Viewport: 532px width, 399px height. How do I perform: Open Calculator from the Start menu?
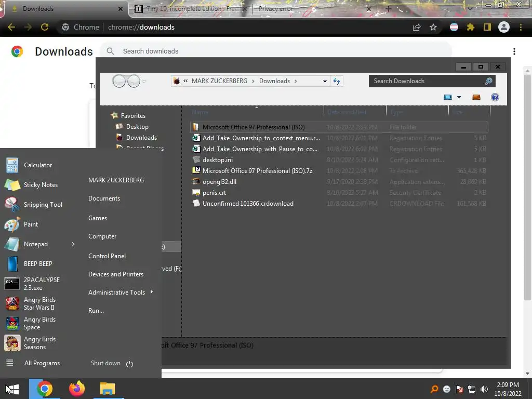[38, 165]
